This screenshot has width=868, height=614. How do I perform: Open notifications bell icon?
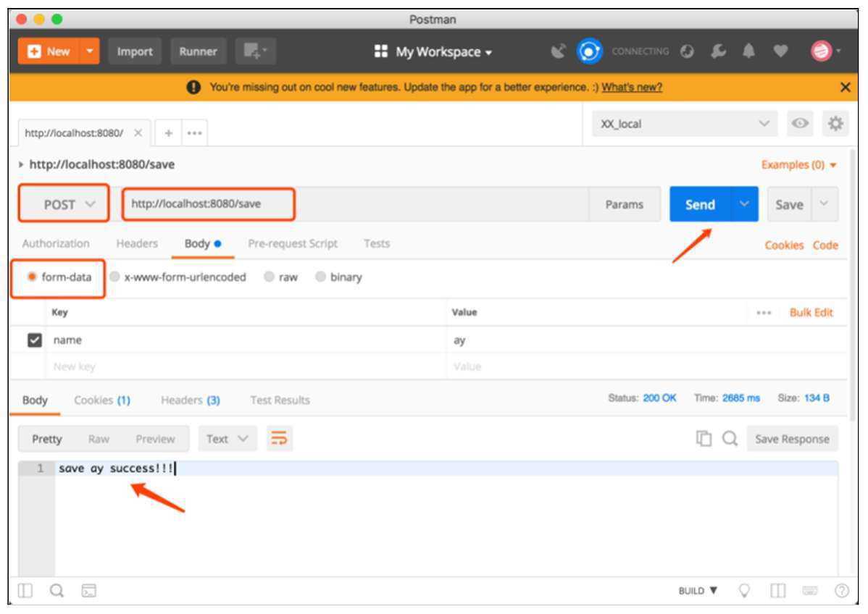coord(748,51)
